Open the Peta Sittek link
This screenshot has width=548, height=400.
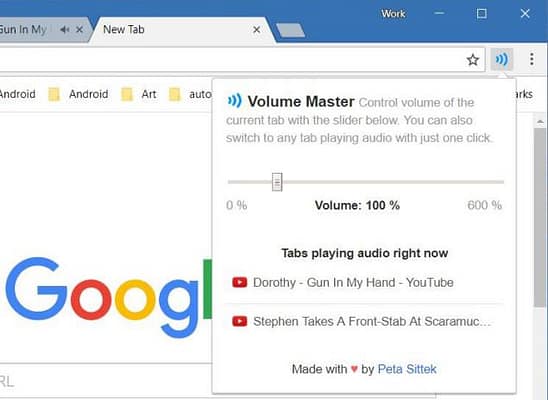coord(407,369)
